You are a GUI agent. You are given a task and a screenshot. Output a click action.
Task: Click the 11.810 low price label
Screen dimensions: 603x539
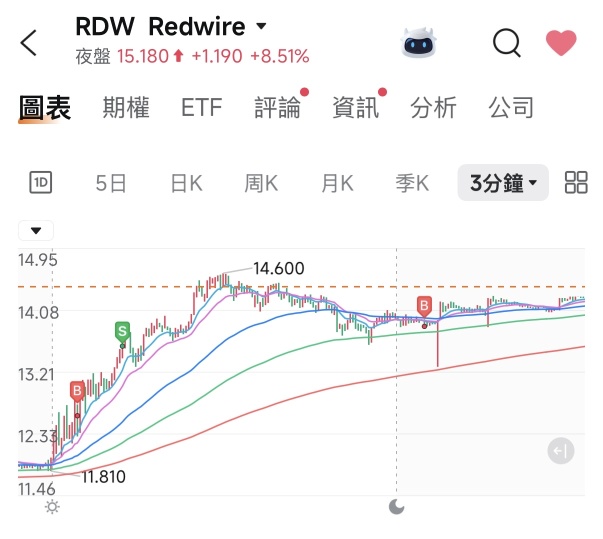[103, 477]
